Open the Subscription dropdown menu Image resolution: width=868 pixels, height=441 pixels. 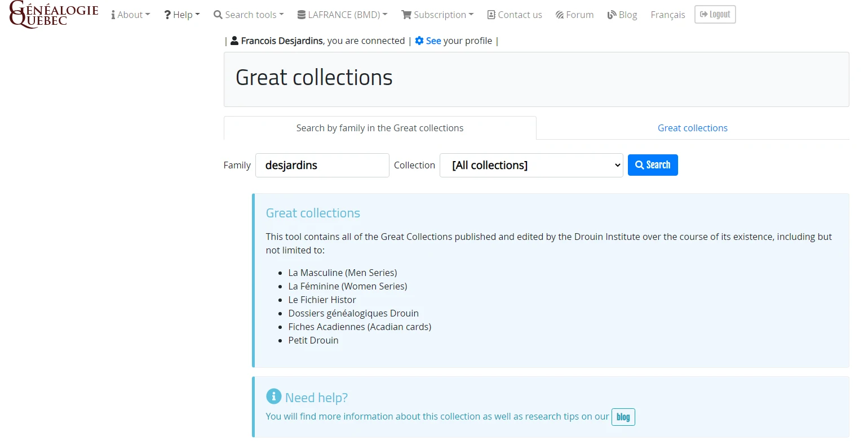pos(437,15)
